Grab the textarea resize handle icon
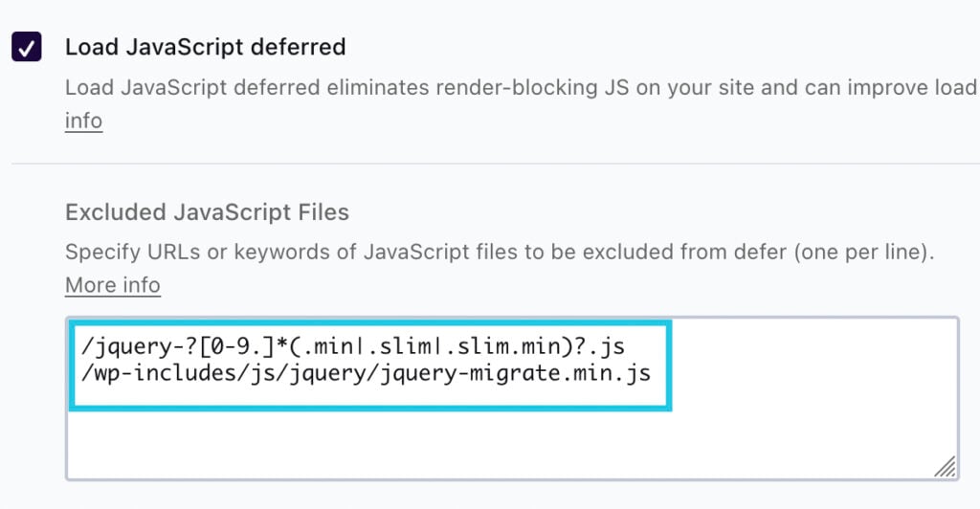The image size is (980, 509). [x=945, y=467]
